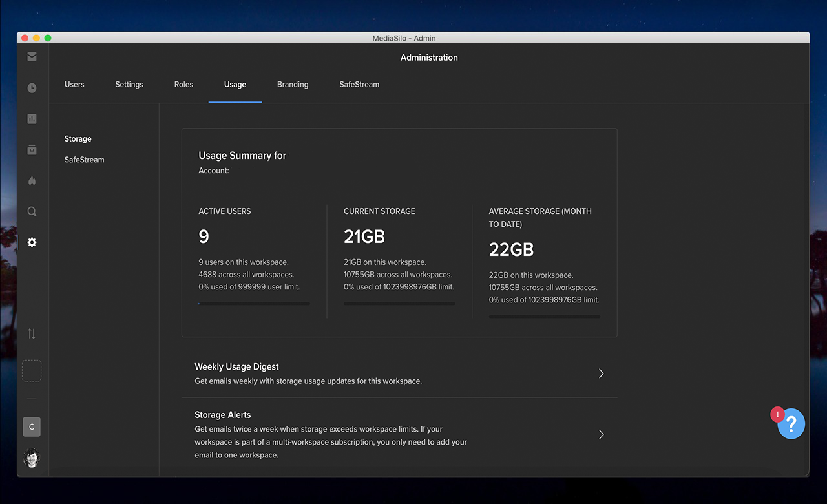Go to the Roles tab
This screenshot has width=827, height=504.
(183, 85)
